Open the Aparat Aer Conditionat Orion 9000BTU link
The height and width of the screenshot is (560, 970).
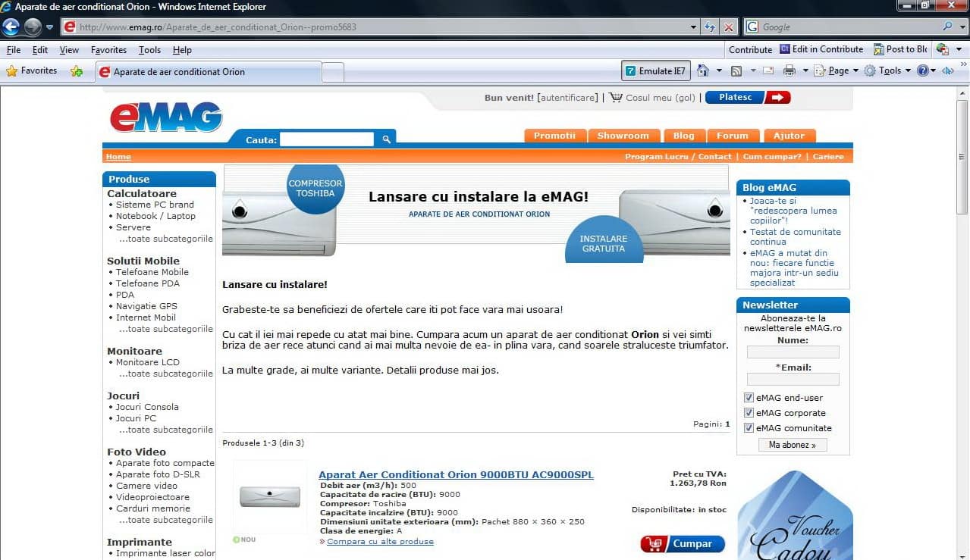click(456, 474)
